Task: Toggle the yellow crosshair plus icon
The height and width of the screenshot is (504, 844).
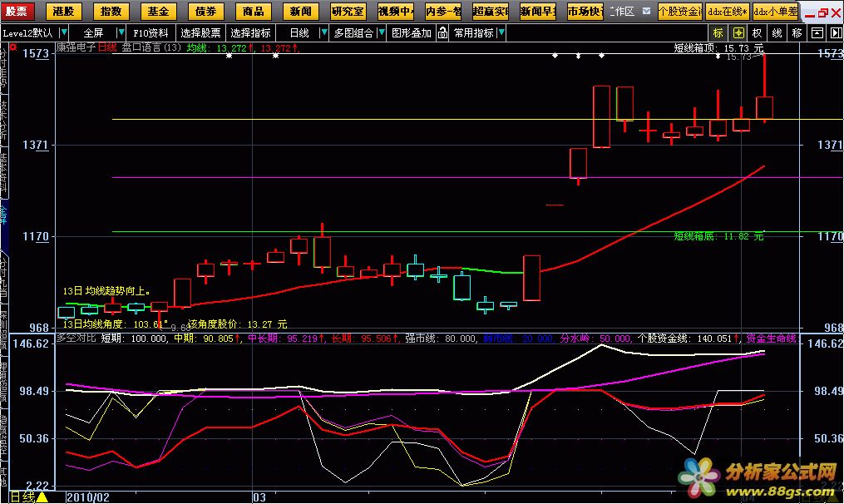Action: 738,32
